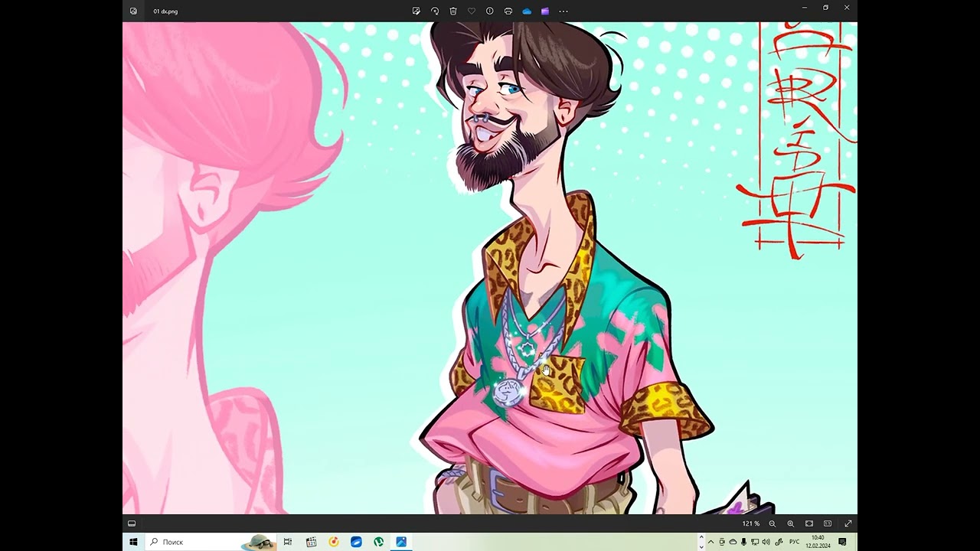The width and height of the screenshot is (980, 551).
Task: Open Task View on the taskbar
Action: pos(288,542)
